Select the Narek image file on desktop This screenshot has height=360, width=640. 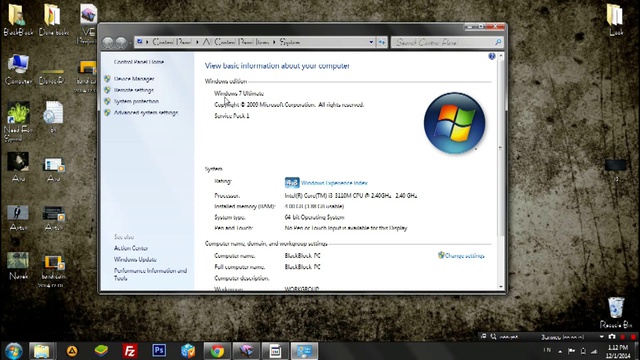18,266
